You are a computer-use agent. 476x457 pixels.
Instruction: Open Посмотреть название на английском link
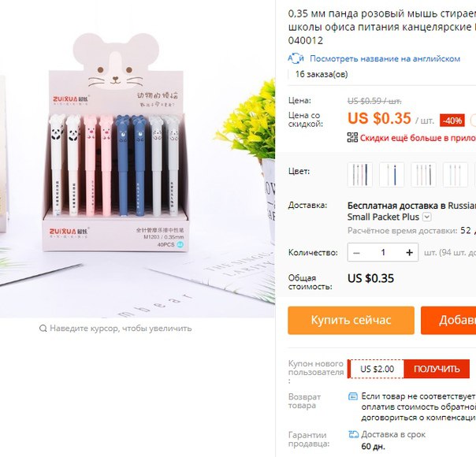pos(385,58)
